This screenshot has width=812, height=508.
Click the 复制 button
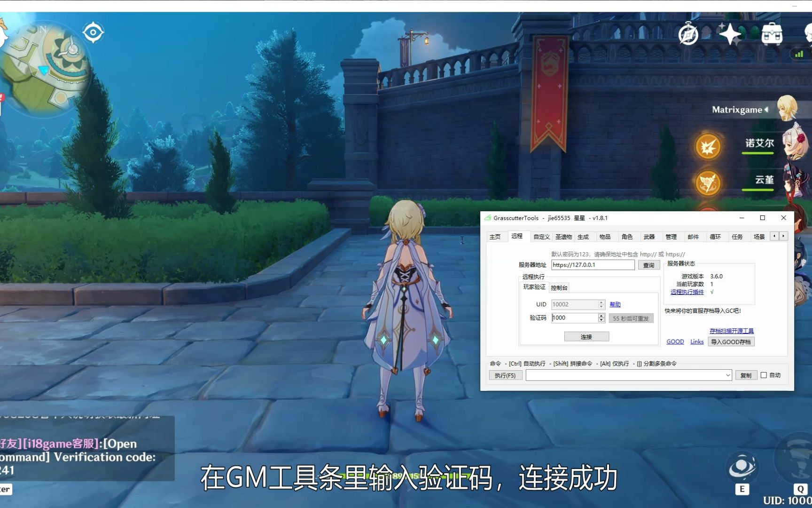click(746, 375)
